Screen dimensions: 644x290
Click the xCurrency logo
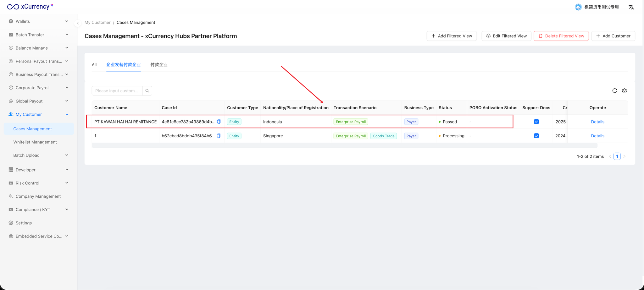tap(30, 7)
